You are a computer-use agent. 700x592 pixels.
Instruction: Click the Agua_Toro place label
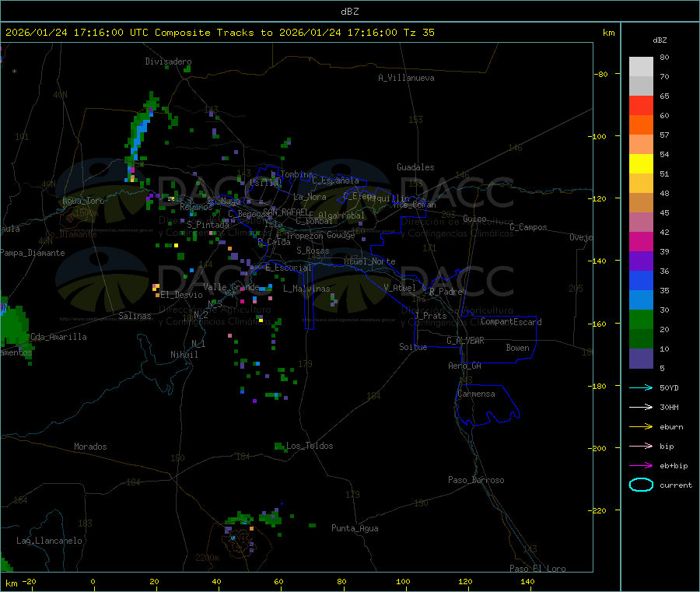click(x=83, y=201)
